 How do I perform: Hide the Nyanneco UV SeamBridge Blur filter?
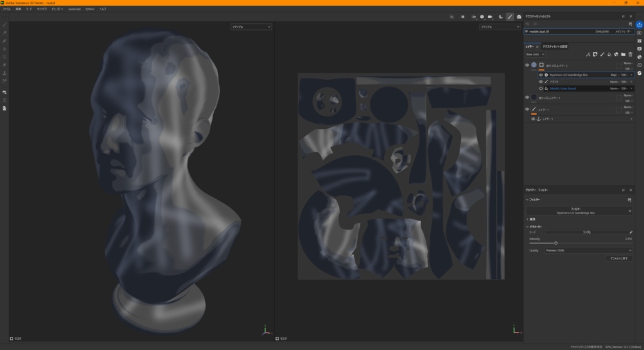540,75
